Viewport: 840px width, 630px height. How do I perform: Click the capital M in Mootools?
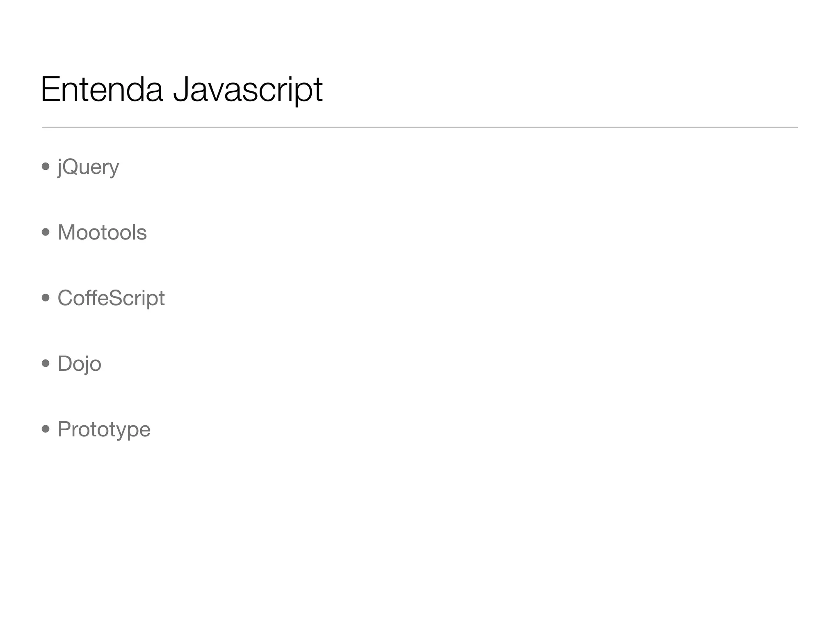(66, 232)
